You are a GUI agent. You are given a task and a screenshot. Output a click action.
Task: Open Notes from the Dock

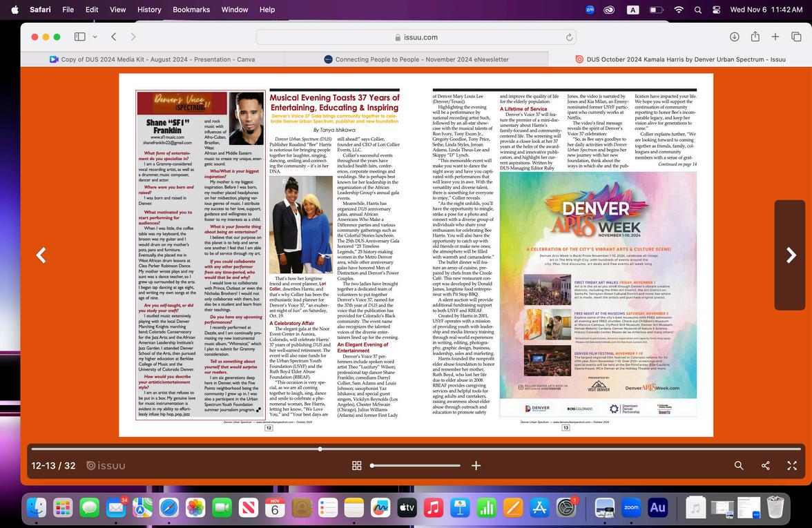[354, 508]
